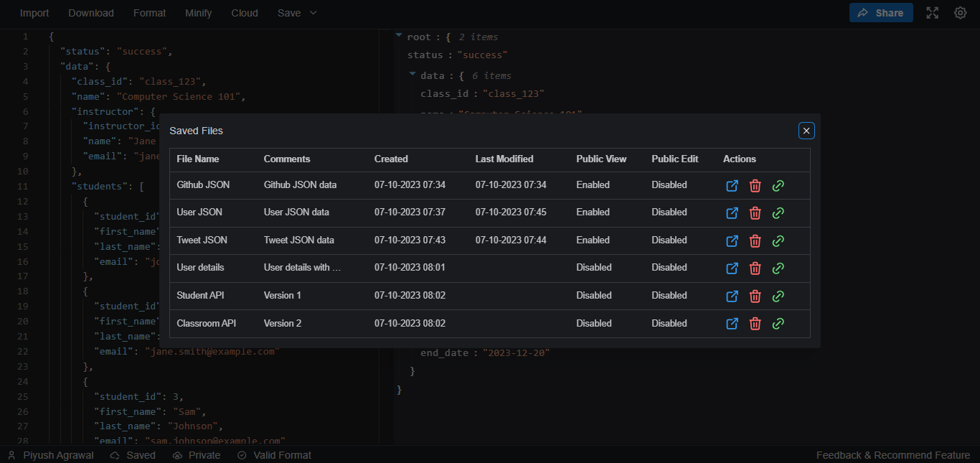This screenshot has width=980, height=463.
Task: Collapse the root node in tree view
Action: point(399,36)
